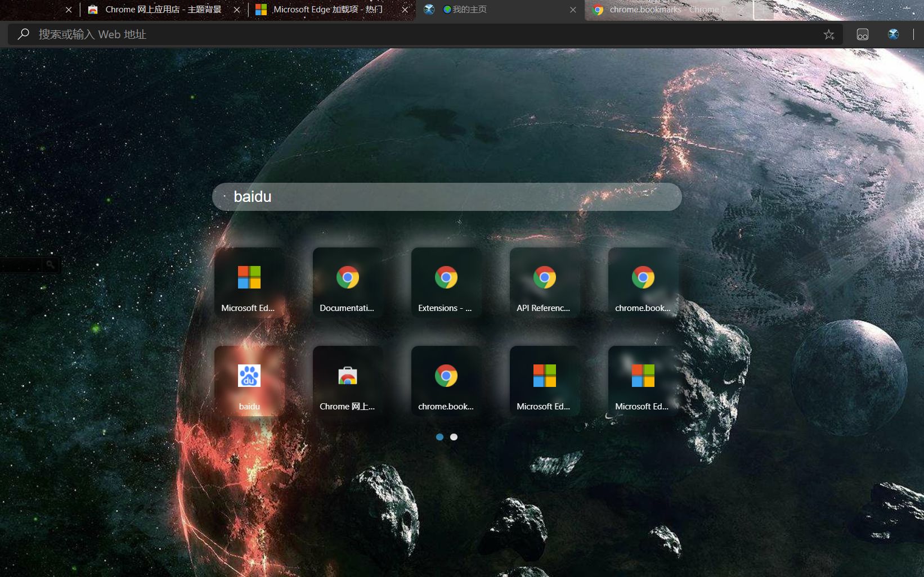924x577 pixels.
Task: Close the 我的主页 tab
Action: click(x=573, y=10)
